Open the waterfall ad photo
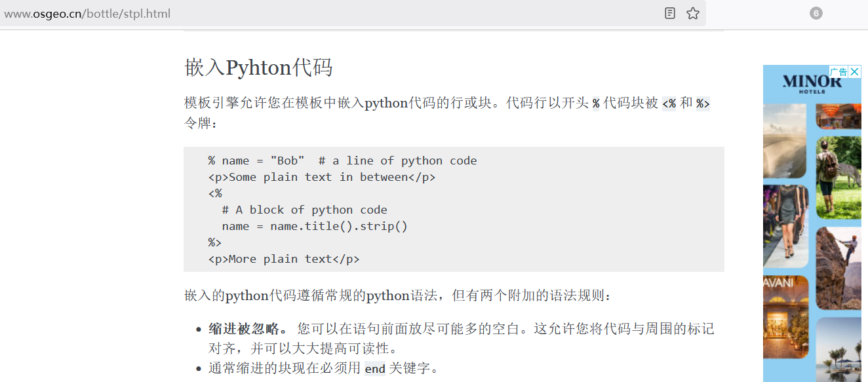 tap(785, 140)
